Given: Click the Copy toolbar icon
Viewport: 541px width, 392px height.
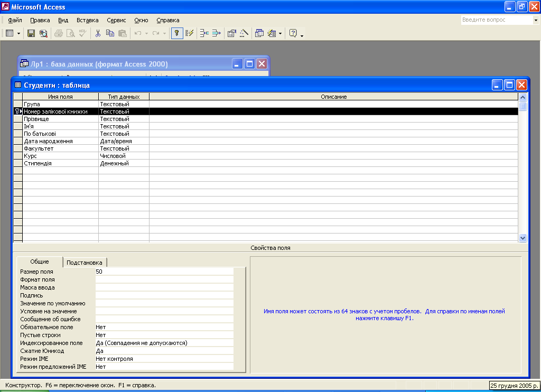Looking at the screenshot, I should [x=110, y=33].
